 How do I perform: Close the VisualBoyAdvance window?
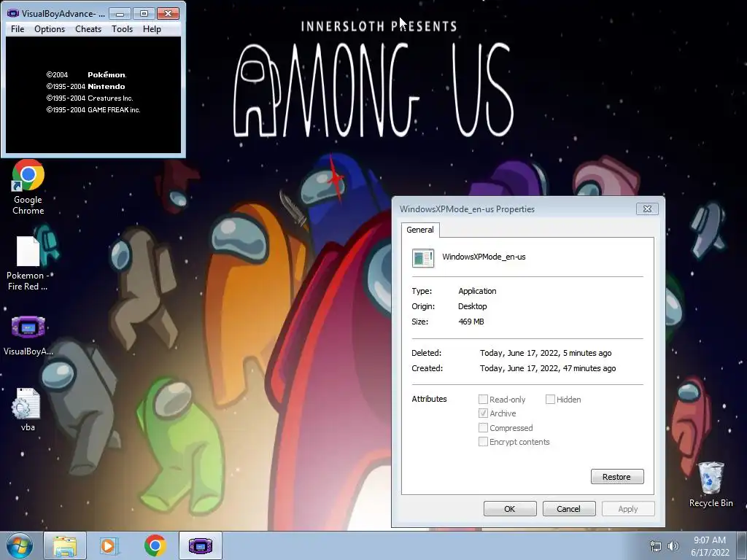169,13
